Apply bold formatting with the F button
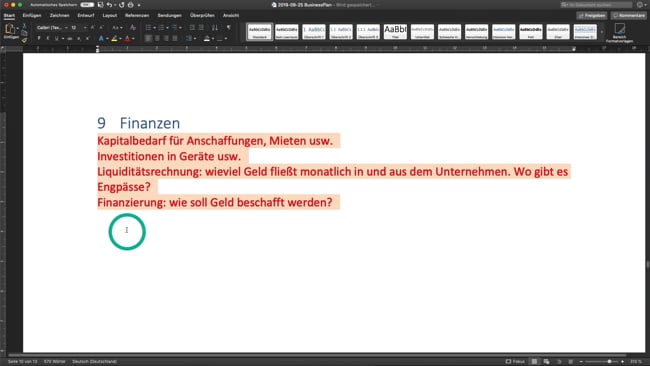 tap(39, 39)
